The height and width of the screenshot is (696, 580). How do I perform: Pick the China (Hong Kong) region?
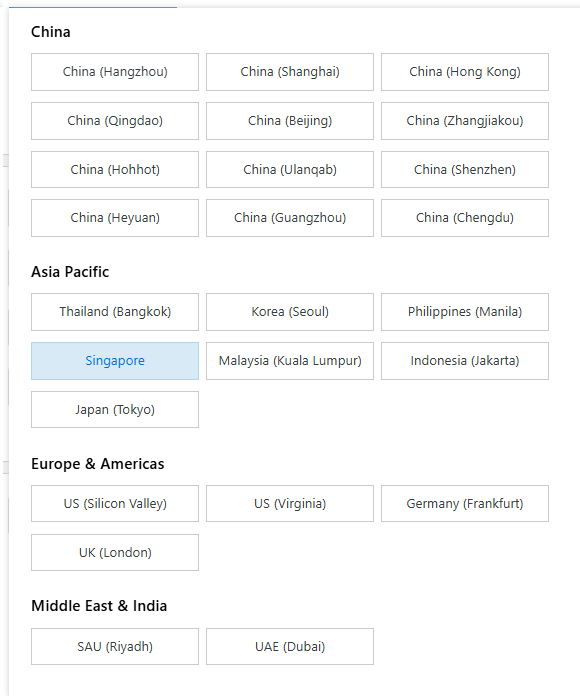[465, 72]
